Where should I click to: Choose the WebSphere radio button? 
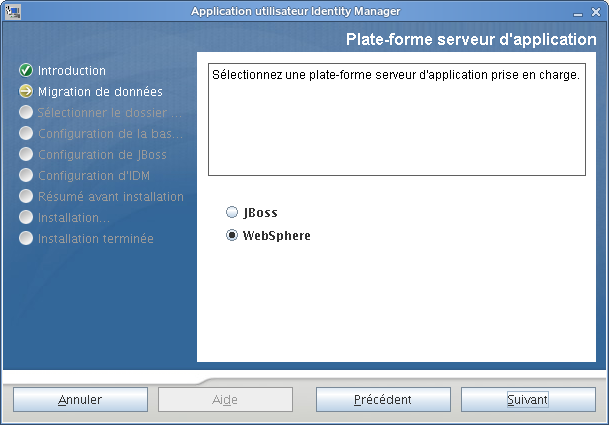pos(232,236)
